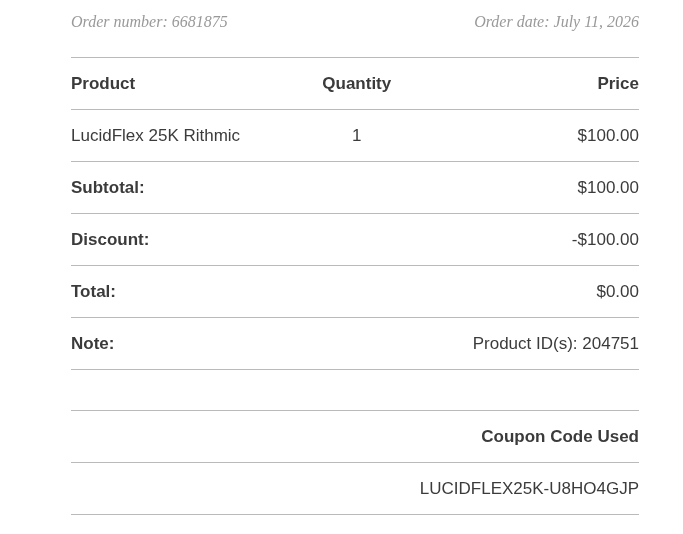
Task: Select the Quantity column header
Action: pos(356,83)
